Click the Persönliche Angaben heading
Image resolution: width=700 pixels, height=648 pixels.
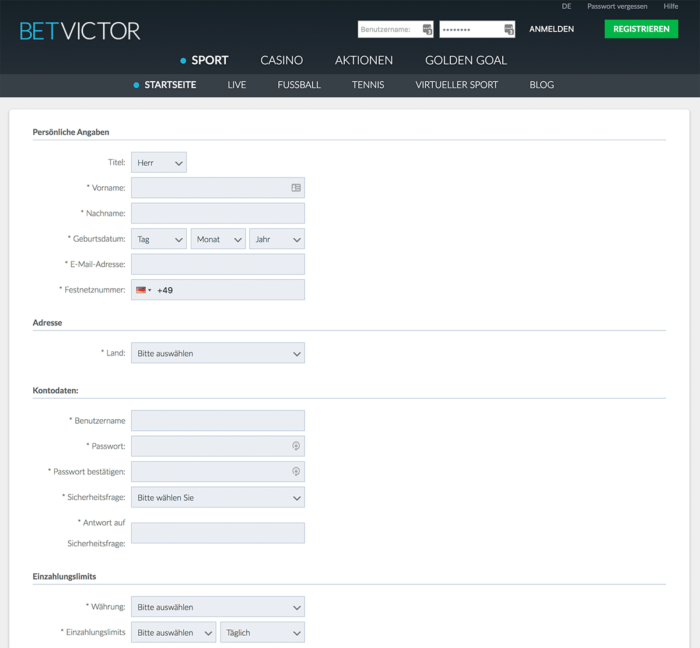(71, 132)
